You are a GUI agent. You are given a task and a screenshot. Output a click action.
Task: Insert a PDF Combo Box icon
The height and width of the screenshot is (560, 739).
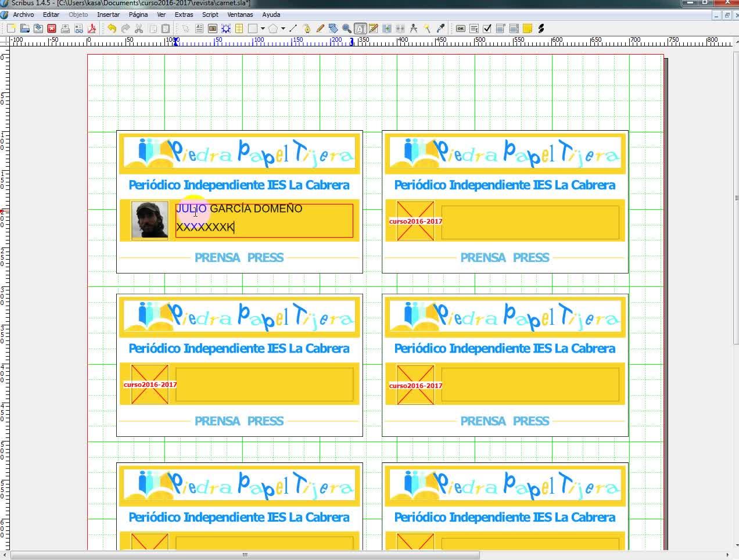pyautogui.click(x=500, y=28)
